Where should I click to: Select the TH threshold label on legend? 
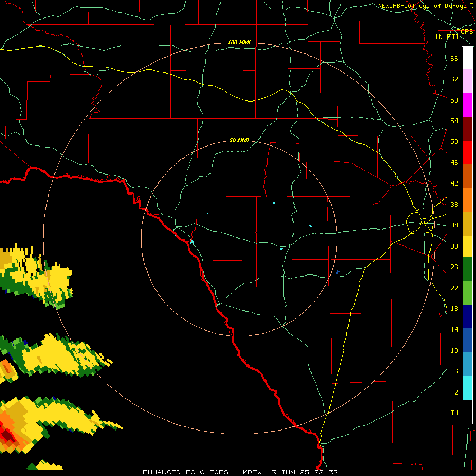click(x=454, y=413)
